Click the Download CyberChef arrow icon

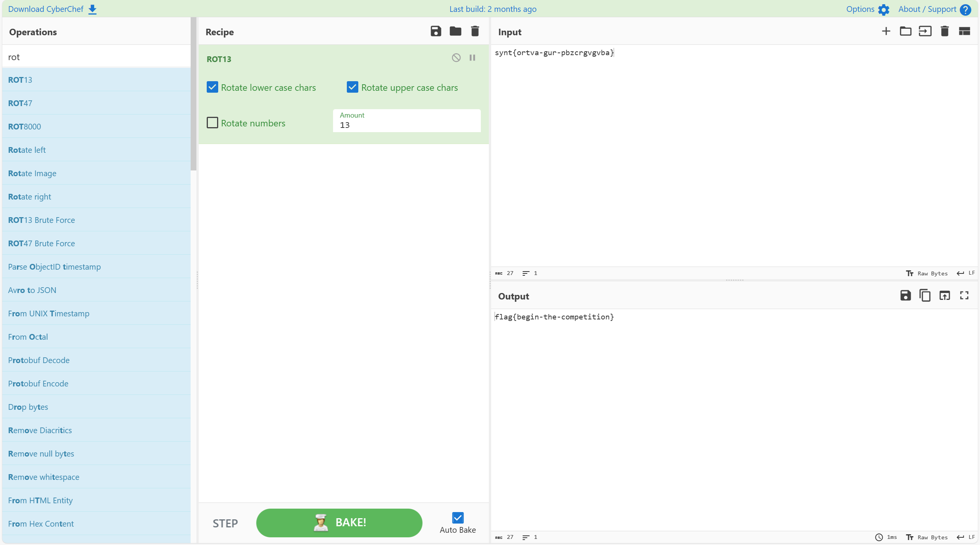point(92,9)
